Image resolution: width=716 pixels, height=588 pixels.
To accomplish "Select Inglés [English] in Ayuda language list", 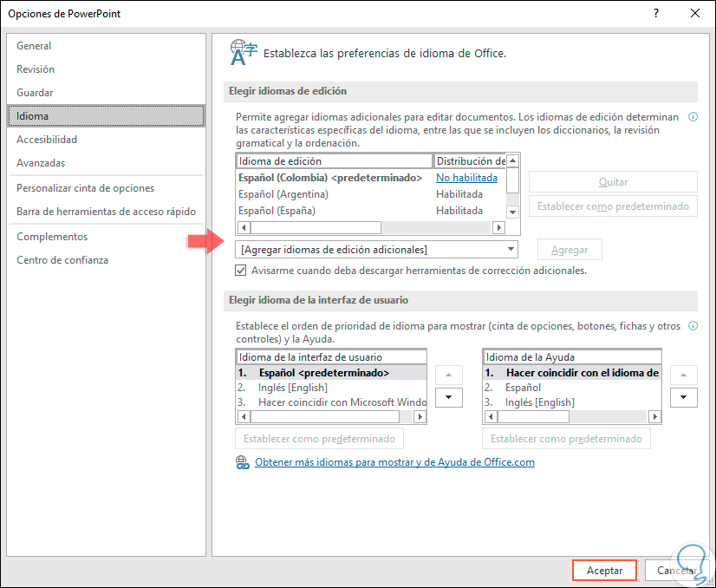I will coord(572,402).
